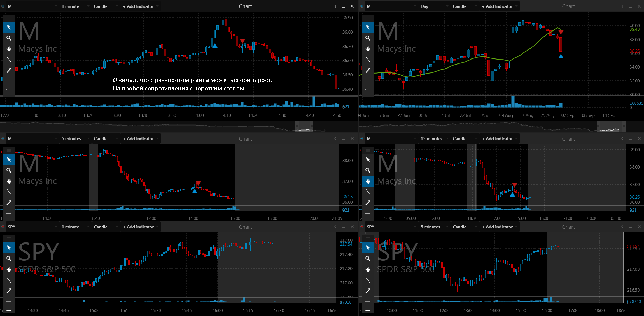Activate the hand pan tool in M Day chart
The height and width of the screenshot is (316, 644).
coord(368,49)
